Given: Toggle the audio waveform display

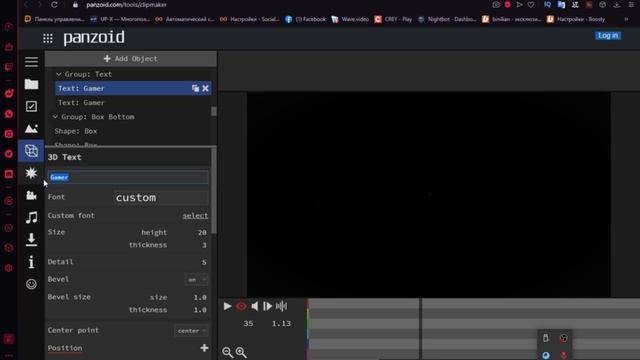Looking at the screenshot, I should coord(281,306).
